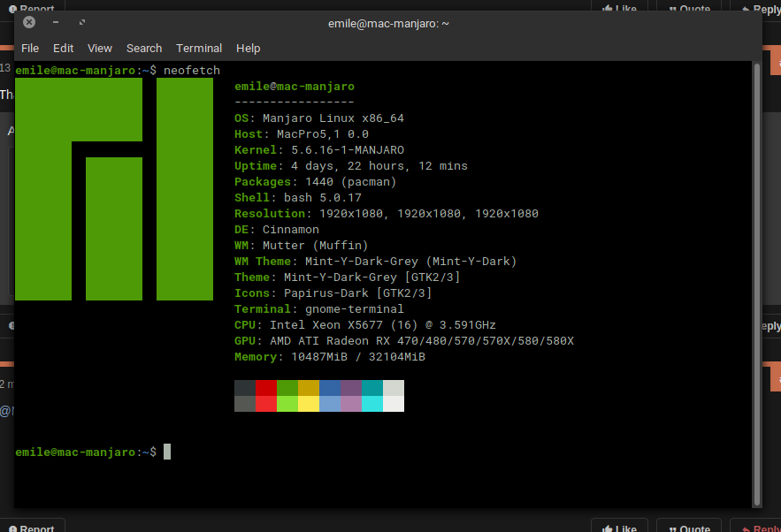Click the green Manjaro logo
The height and width of the screenshot is (532, 781).
click(114, 189)
